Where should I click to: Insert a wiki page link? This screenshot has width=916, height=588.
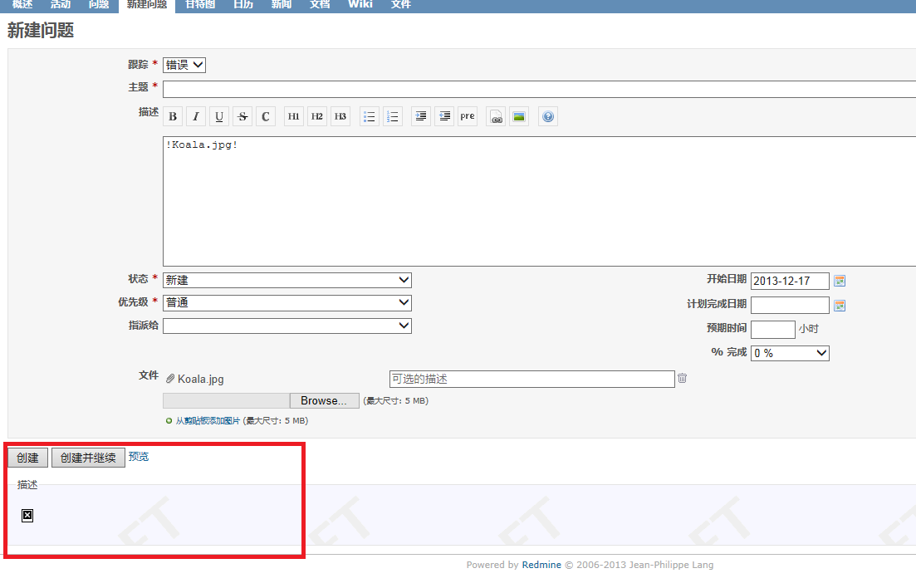click(496, 117)
